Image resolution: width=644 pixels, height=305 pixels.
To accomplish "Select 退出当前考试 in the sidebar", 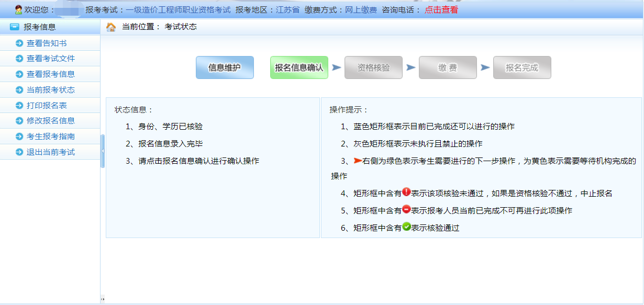I will tap(51, 152).
